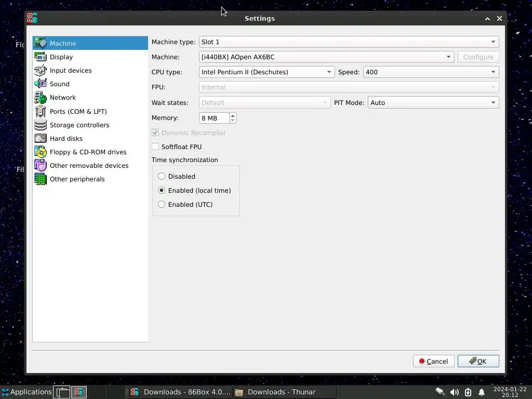Open the Speed dropdown showing 400
This screenshot has width=532, height=399.
point(431,72)
